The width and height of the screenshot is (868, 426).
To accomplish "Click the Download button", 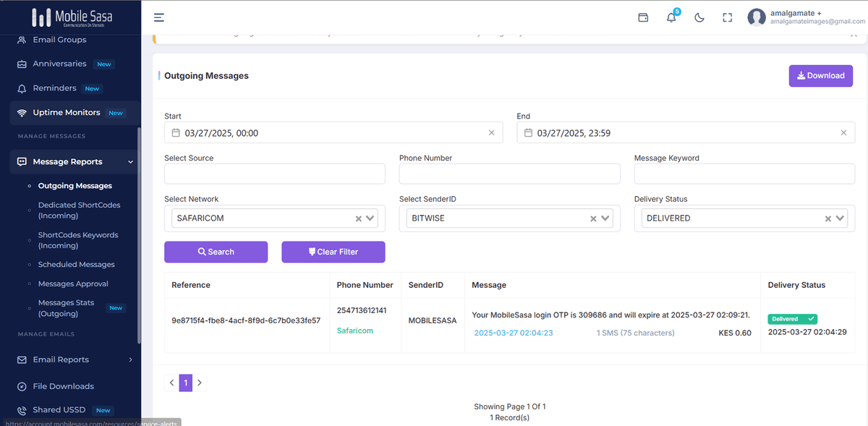I will click(x=821, y=76).
